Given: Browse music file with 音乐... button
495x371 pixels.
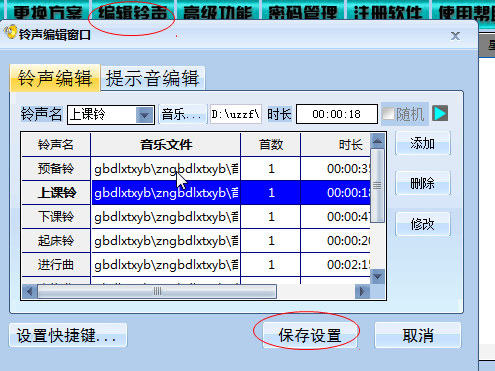Looking at the screenshot, I should 183,114.
